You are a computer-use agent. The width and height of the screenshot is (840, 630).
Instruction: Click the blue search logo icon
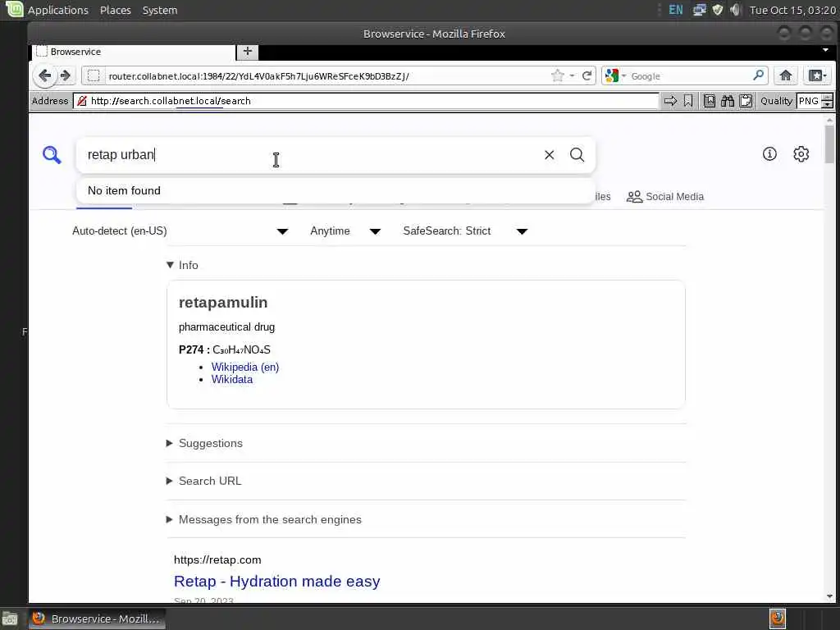(x=52, y=155)
